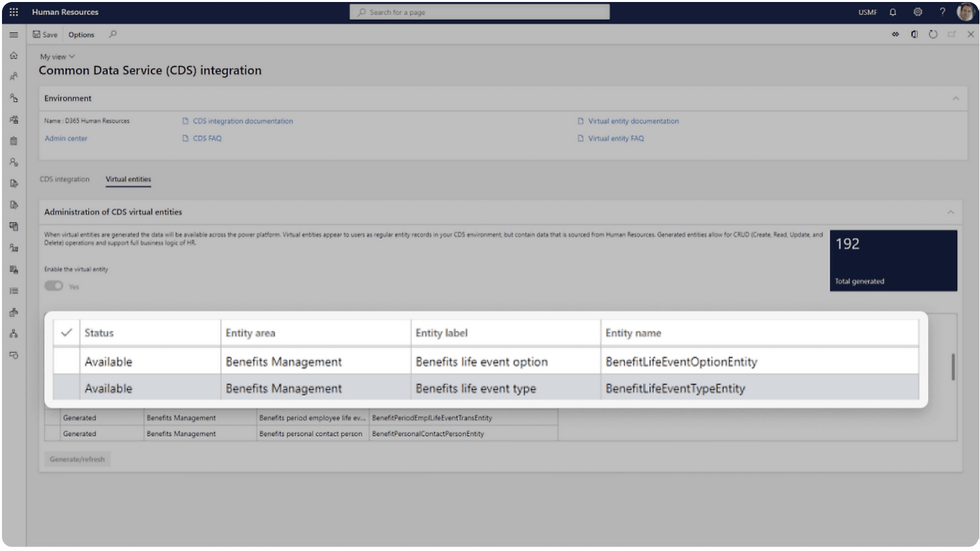Click the BenefitLifeEventTypeEntity cell
Screen dimensions: 980x551
(760, 388)
